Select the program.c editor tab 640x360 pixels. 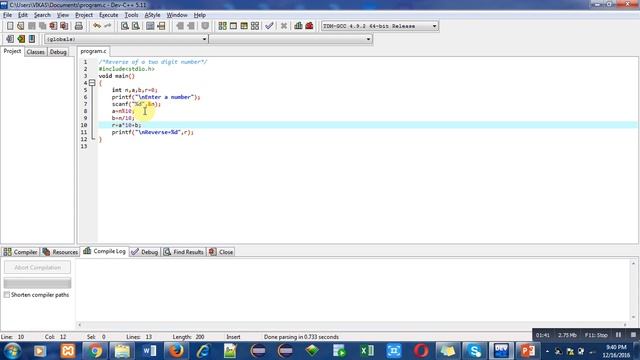[93, 51]
